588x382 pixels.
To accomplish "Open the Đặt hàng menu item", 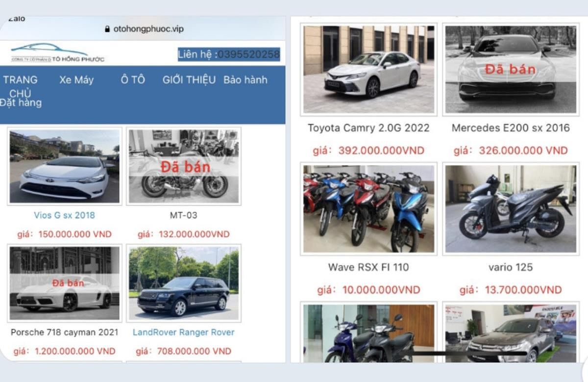I will 21,103.
